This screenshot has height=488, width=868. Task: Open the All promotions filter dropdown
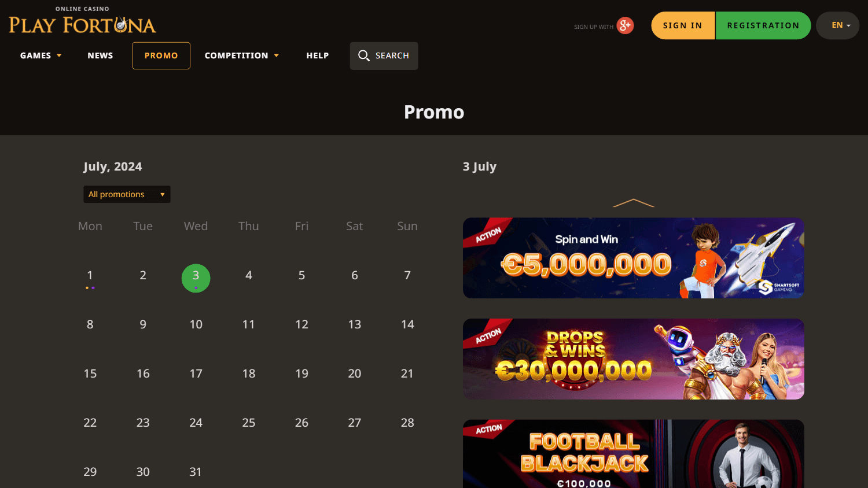click(x=127, y=194)
